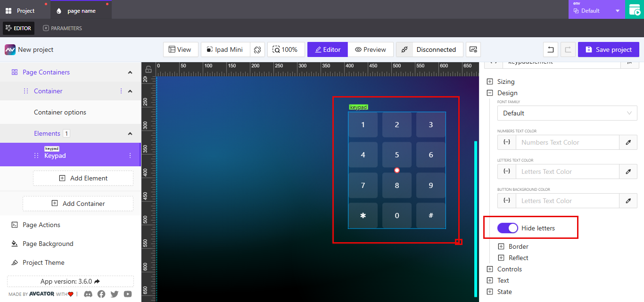This screenshot has width=644, height=302.
Task: Click the Numbers Text Color input field
Action: point(567,142)
